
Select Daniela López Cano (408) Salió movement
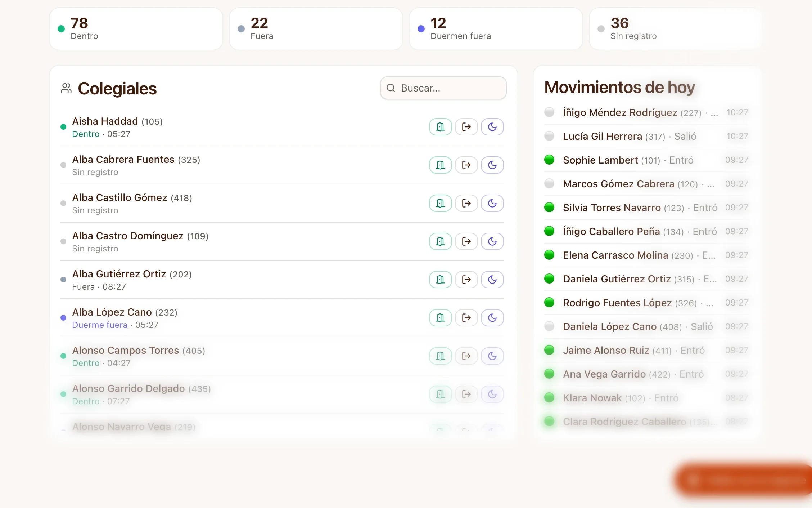646,326
